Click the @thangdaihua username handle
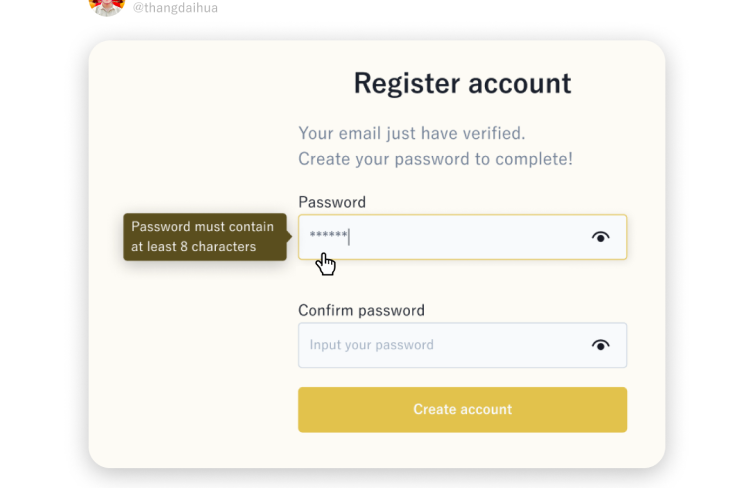The image size is (755, 488). coord(175,8)
